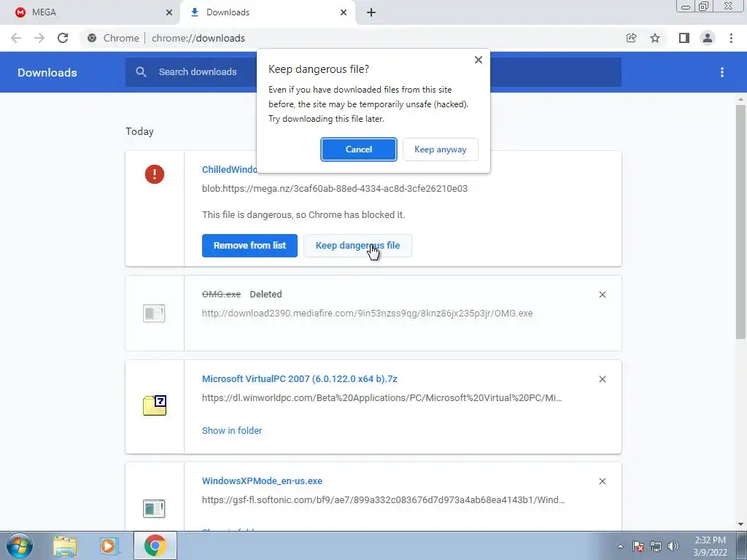The width and height of the screenshot is (747, 560).
Task: Choose Keep anyway in the dialog
Action: click(440, 149)
